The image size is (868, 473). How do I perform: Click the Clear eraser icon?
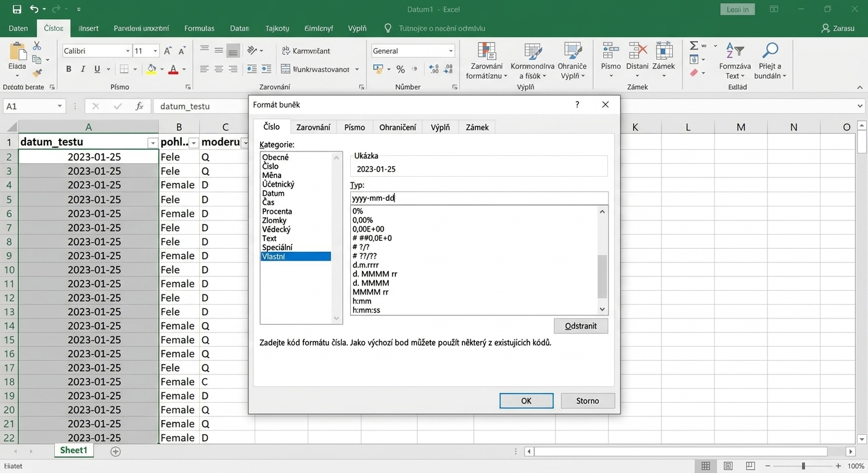tap(694, 73)
